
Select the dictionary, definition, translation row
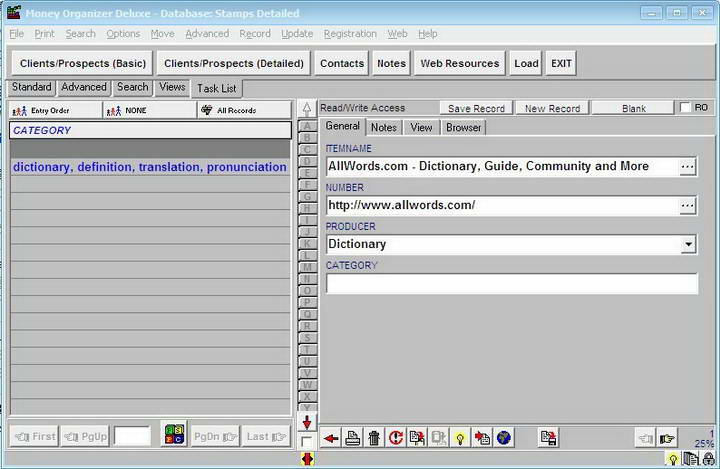point(150,167)
